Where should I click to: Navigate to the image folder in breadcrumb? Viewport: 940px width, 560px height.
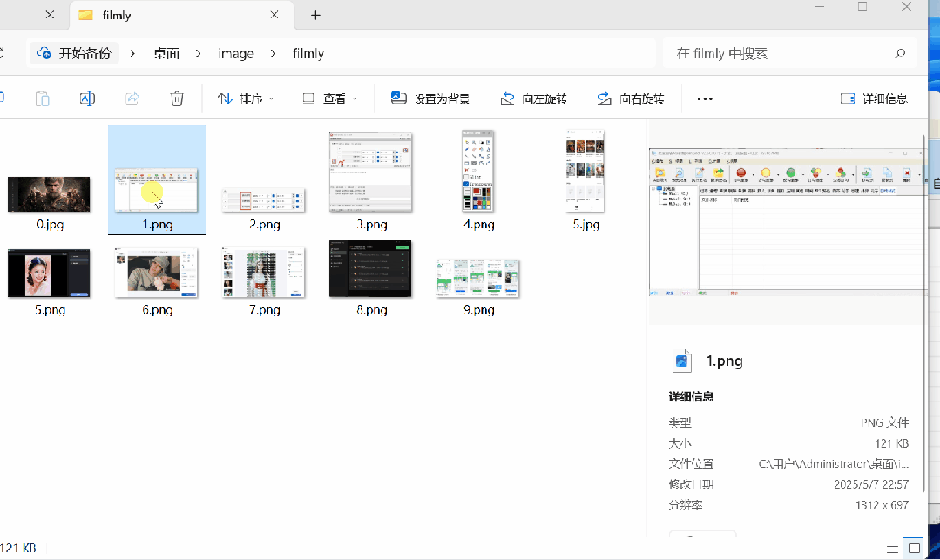[x=235, y=53]
